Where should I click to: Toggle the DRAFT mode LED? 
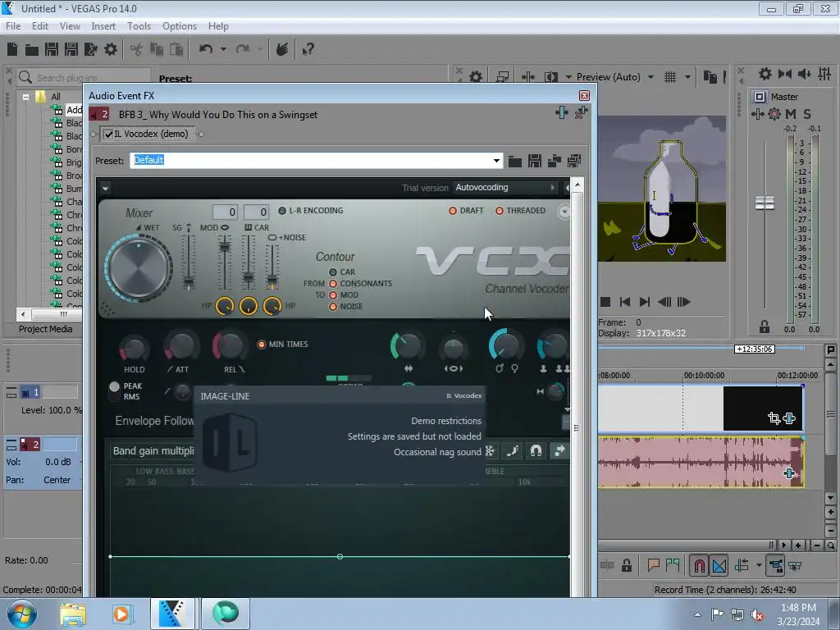point(453,211)
